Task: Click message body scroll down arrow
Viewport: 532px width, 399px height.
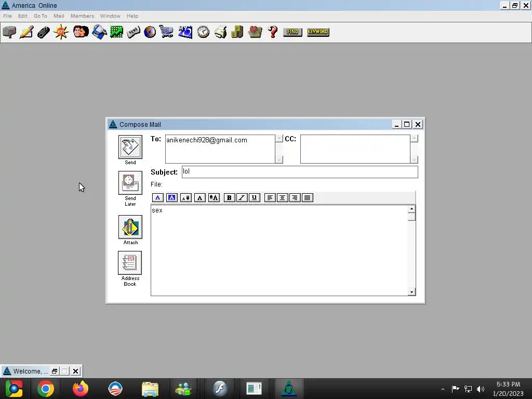Action: click(411, 292)
